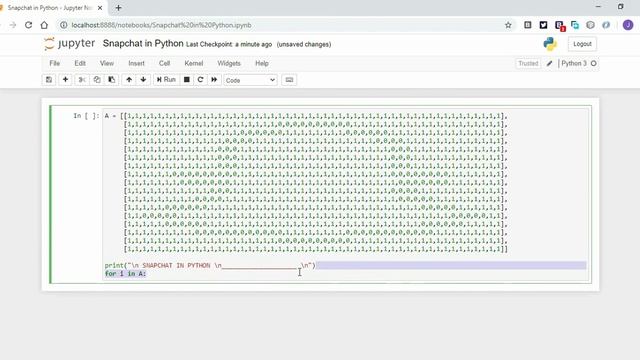Move selected cell down arrow
The image size is (640, 360).
pos(143,80)
